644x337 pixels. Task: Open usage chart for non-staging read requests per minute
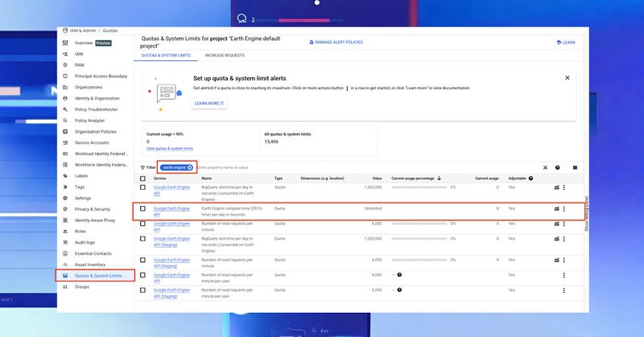(556, 224)
